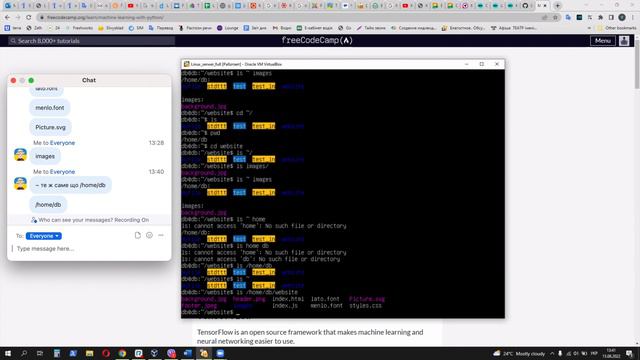
Task: Maximize the VirtualBox window
Action: pyautogui.click(x=482, y=64)
